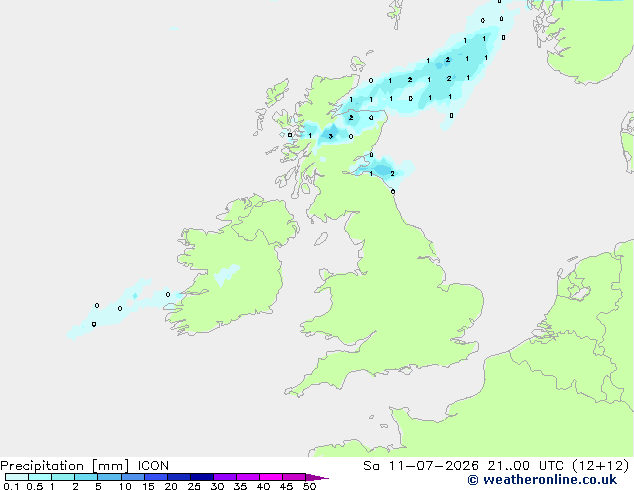Click the legend scale label '10'

tap(125, 486)
